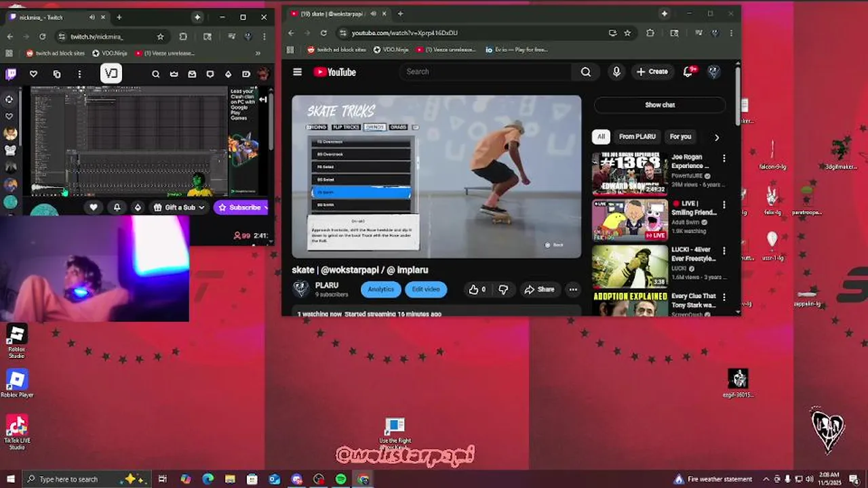Click the Twitch logo home icon

point(11,74)
